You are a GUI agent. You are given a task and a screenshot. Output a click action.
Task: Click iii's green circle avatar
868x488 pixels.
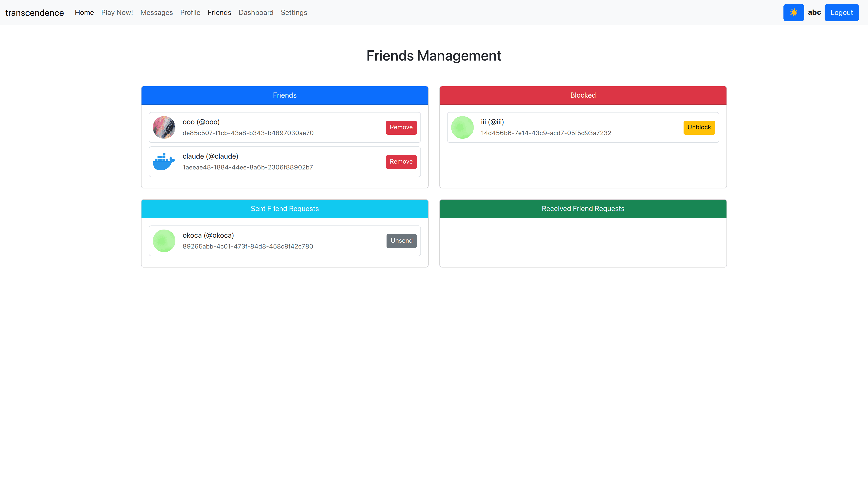462,127
